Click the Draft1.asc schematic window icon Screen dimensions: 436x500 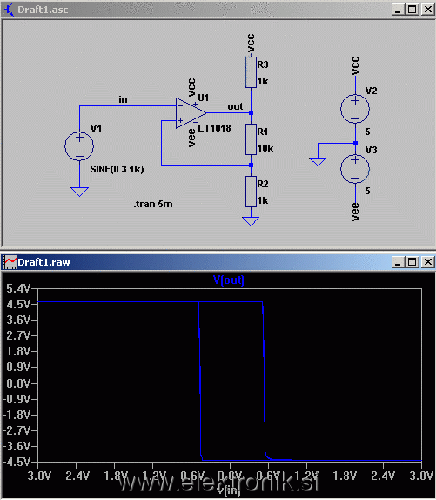[9, 9]
